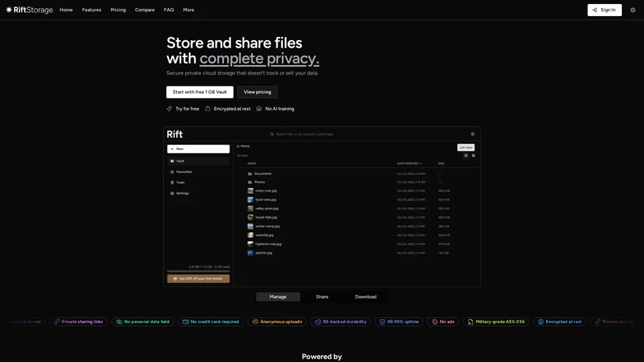Open the Home nav item
644x362 pixels.
click(x=66, y=10)
